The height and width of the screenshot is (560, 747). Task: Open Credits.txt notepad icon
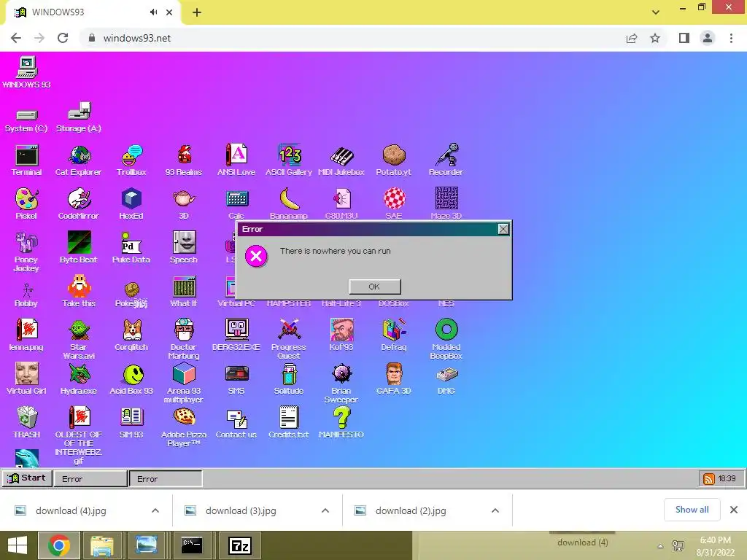(289, 423)
